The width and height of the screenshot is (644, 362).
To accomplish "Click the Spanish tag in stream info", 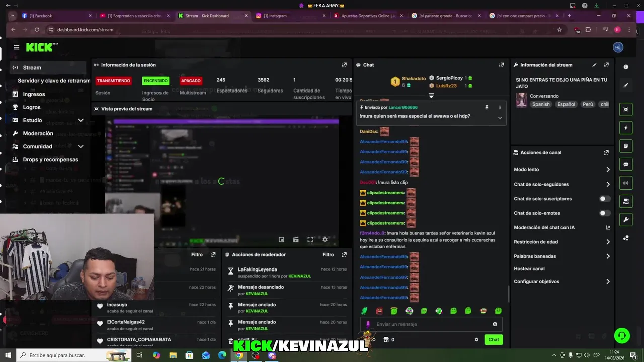I will coord(541,104).
